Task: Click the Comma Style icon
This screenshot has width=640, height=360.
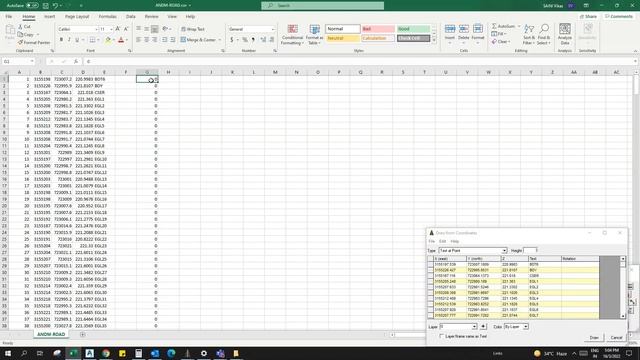Action: pyautogui.click(x=253, y=40)
